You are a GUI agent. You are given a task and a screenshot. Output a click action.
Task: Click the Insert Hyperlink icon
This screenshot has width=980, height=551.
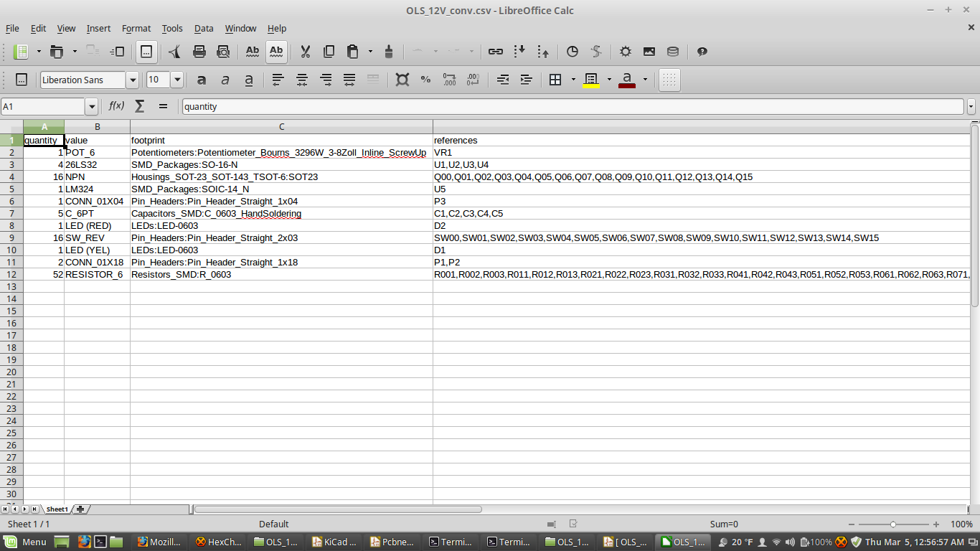pyautogui.click(x=496, y=52)
